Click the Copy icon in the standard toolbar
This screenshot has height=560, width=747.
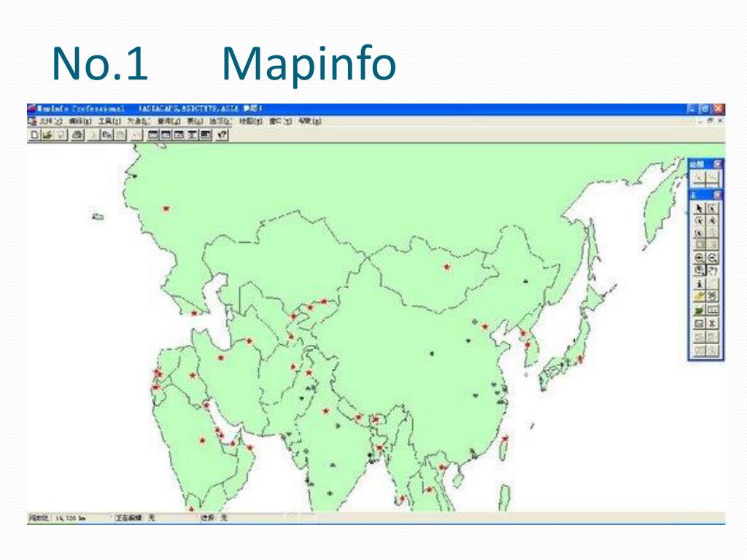point(108,135)
